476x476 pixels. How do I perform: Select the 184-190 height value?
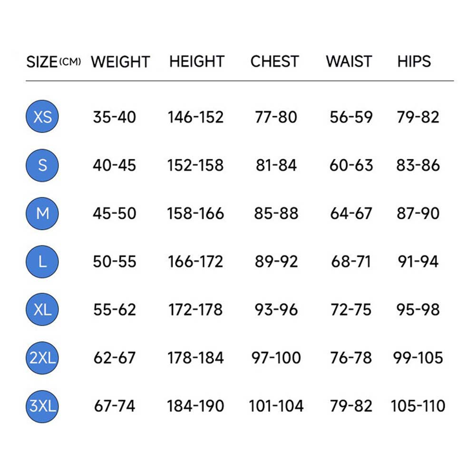point(195,406)
